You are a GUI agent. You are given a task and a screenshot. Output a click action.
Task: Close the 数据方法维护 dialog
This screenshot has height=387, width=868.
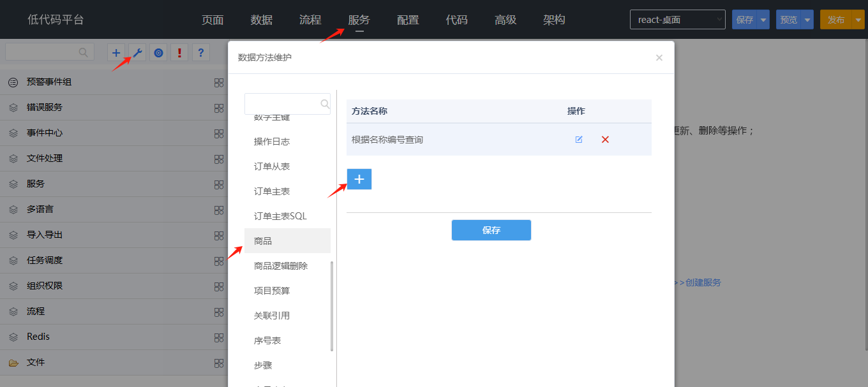(659, 57)
